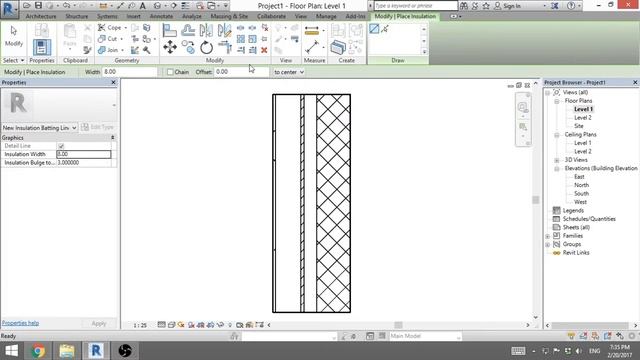The height and width of the screenshot is (360, 640).
Task: Click the Cut geometry tool
Action: (x=109, y=39)
